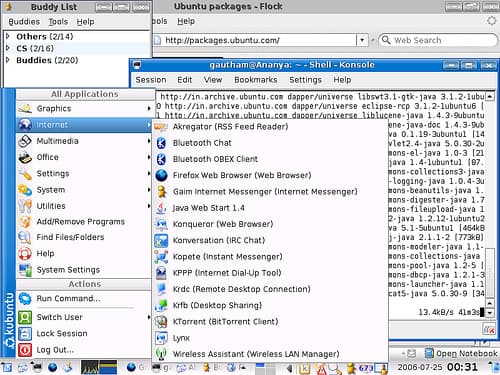
Task: Launch Konqueror Web Browser
Action: pos(270,224)
